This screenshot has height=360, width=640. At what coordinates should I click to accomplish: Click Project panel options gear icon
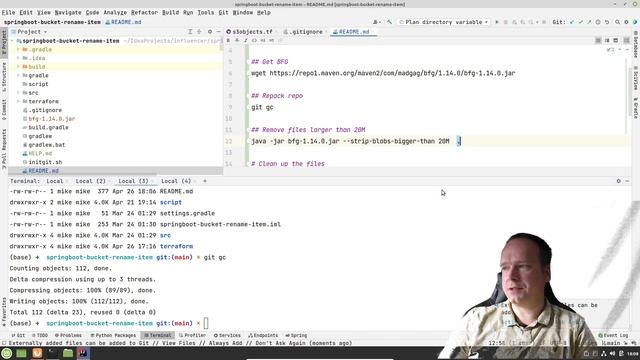(x=210, y=31)
